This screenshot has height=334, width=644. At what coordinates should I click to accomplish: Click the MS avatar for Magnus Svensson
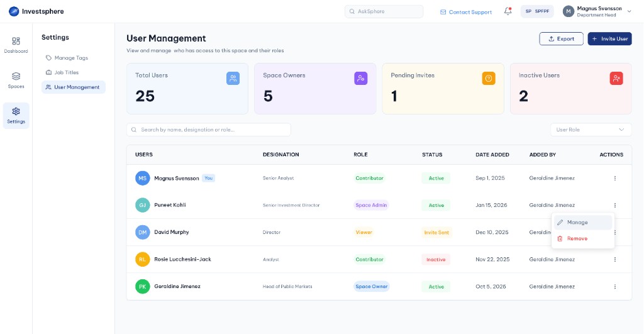[x=143, y=178]
